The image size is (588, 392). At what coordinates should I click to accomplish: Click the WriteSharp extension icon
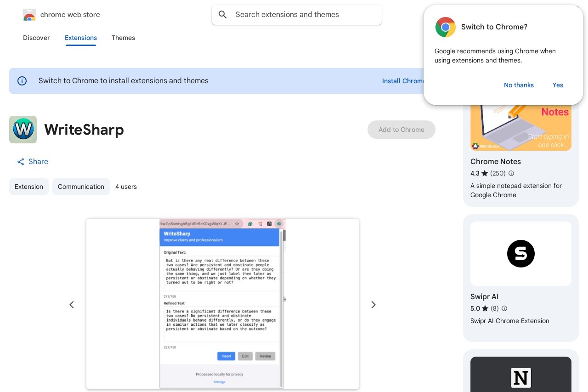pos(23,130)
